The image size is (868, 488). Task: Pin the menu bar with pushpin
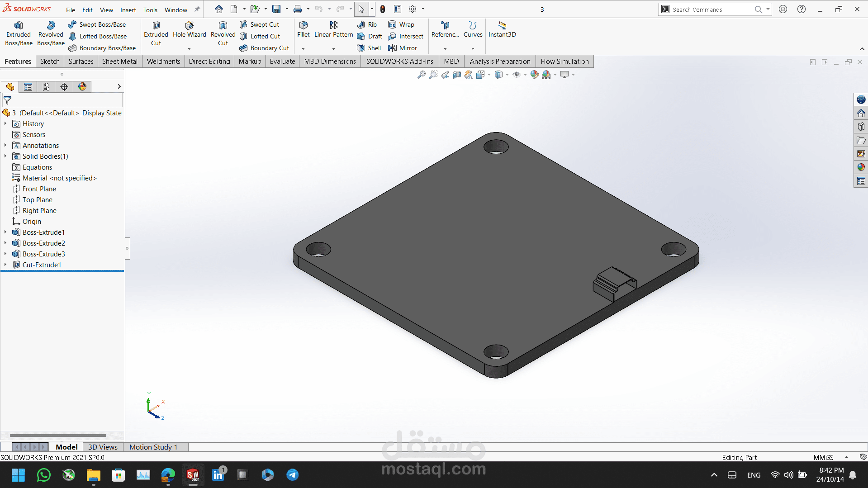point(197,9)
